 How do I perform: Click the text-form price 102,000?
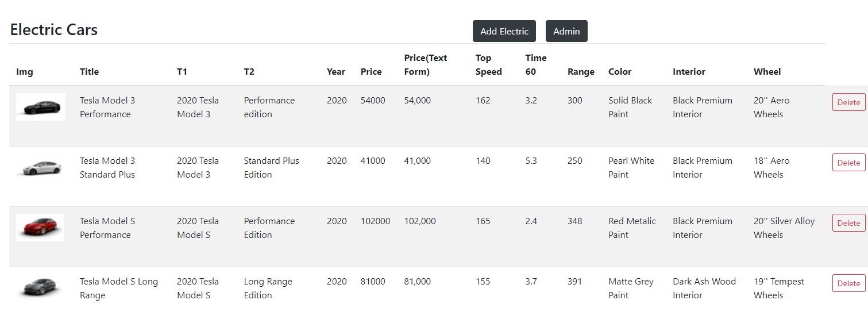tap(420, 221)
